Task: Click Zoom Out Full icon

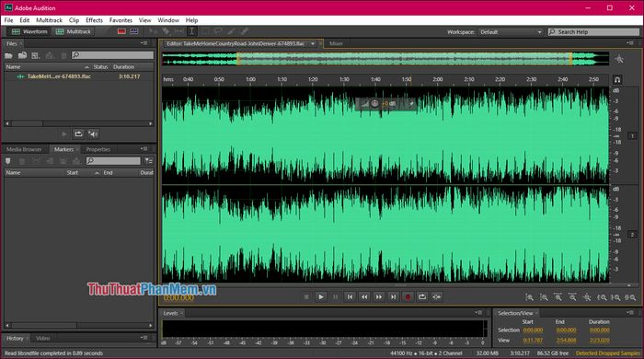Action: point(587,297)
